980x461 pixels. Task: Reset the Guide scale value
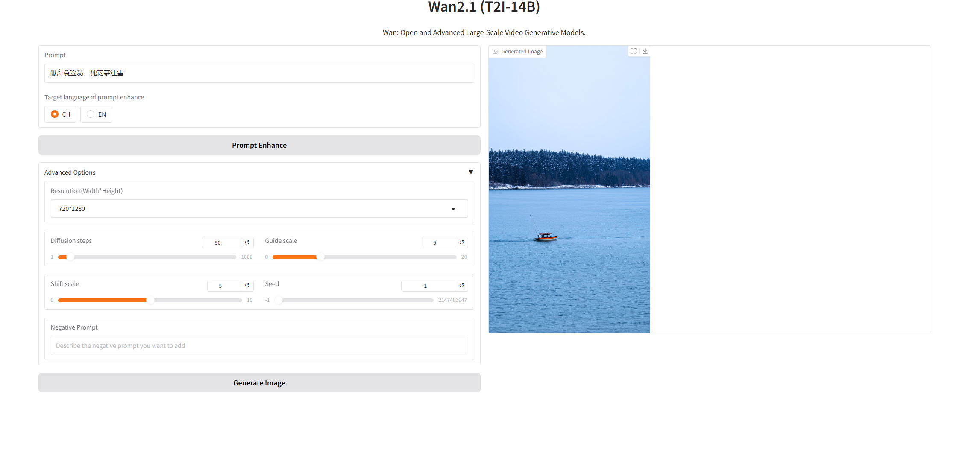tap(461, 242)
